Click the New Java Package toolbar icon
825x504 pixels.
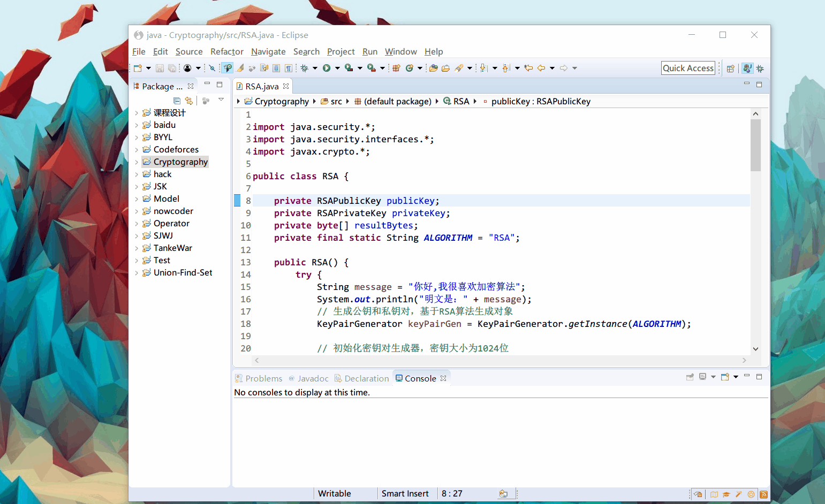397,68
